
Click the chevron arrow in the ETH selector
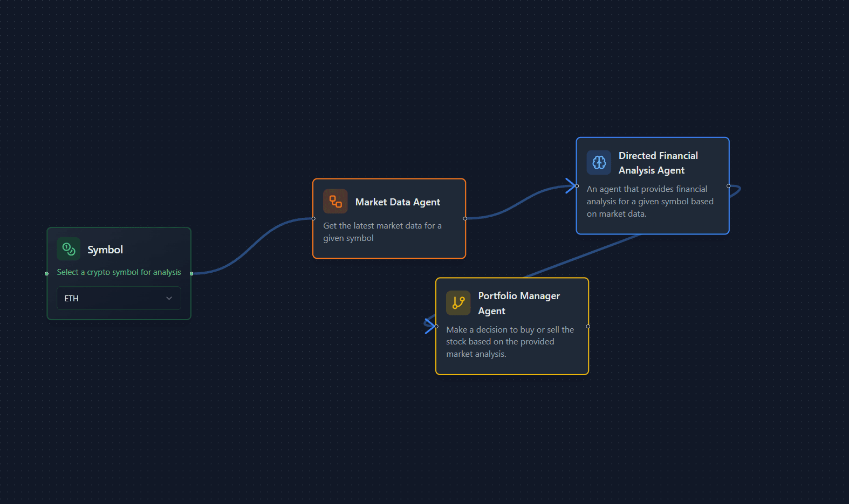(x=169, y=298)
